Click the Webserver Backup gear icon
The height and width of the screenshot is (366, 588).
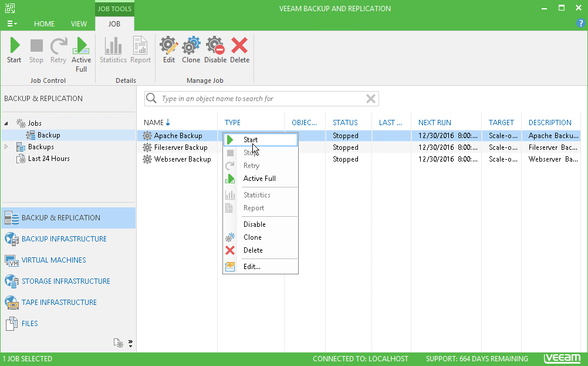147,159
